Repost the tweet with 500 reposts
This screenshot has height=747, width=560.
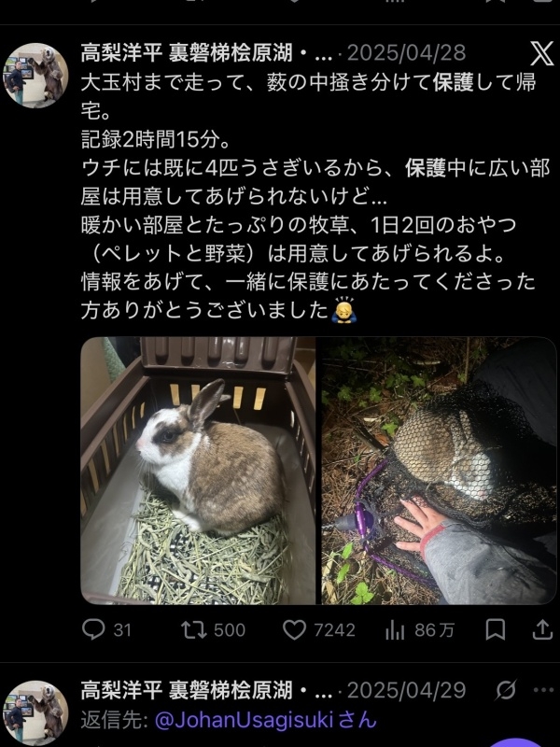(194, 629)
